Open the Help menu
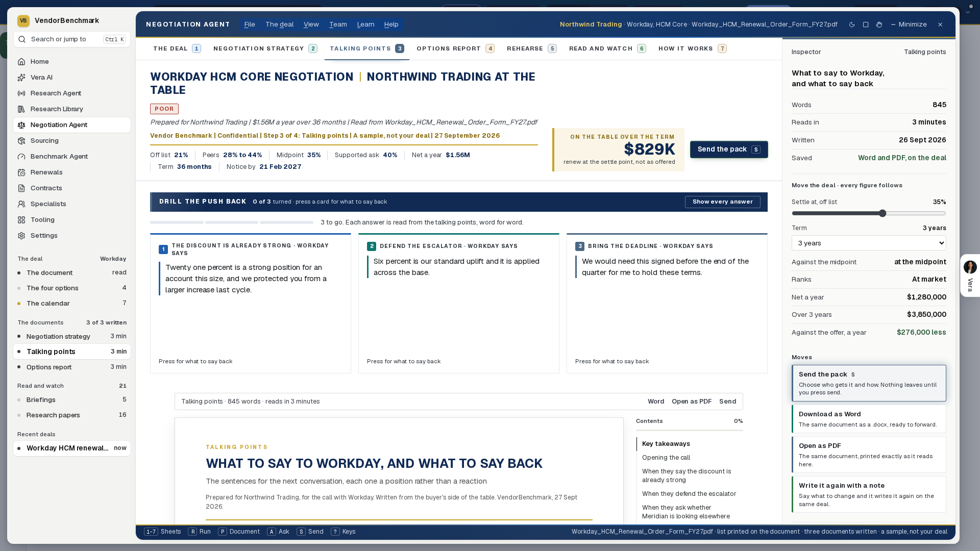 click(x=391, y=24)
